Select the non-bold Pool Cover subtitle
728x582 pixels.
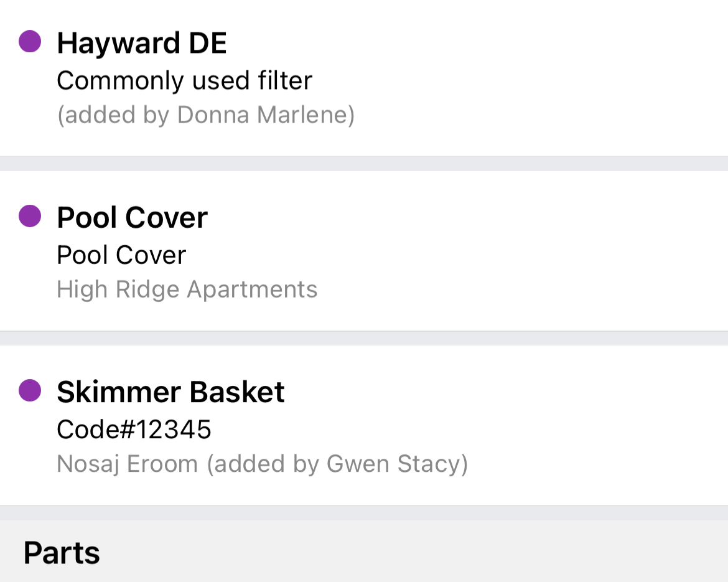point(121,255)
